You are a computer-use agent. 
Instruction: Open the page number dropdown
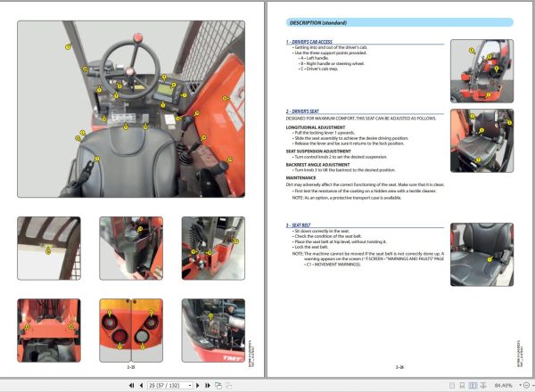tap(190, 386)
